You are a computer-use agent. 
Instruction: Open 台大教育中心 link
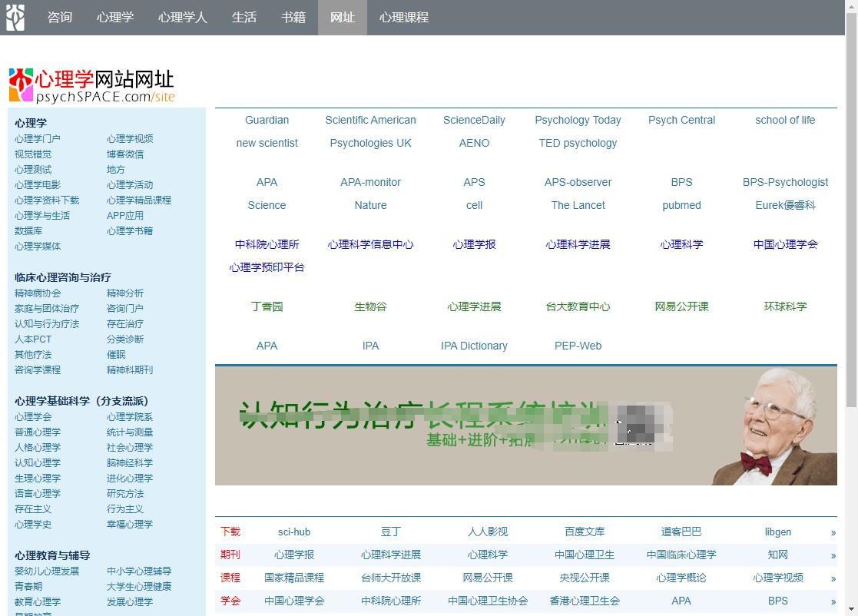point(578,306)
